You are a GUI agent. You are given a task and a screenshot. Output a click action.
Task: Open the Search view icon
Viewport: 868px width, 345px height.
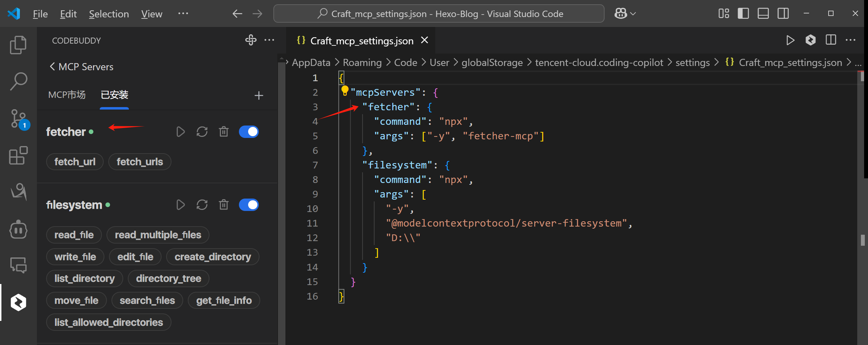coord(18,81)
